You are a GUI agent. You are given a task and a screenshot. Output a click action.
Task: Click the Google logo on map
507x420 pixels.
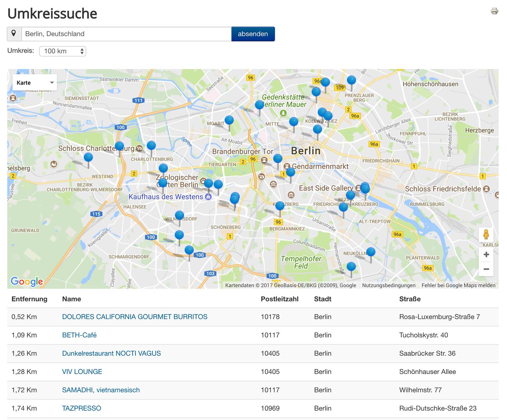pyautogui.click(x=27, y=281)
